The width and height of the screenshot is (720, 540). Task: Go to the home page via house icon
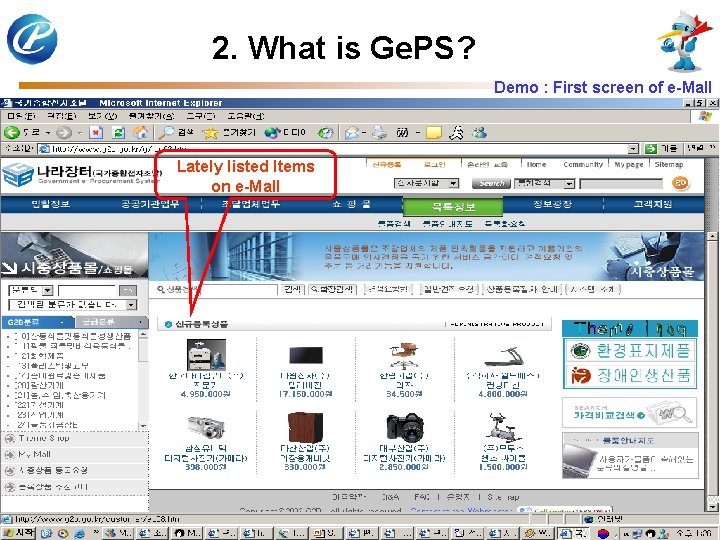[141, 133]
